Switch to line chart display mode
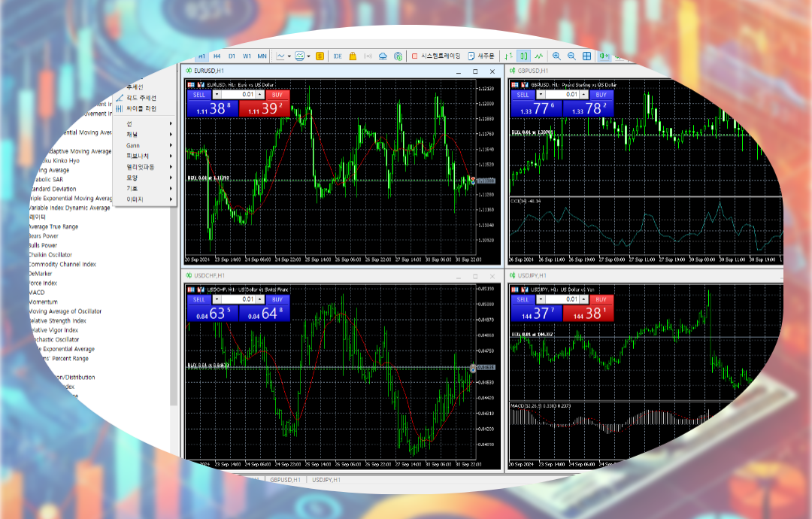Viewport: 812px width, 519px height. pos(538,56)
